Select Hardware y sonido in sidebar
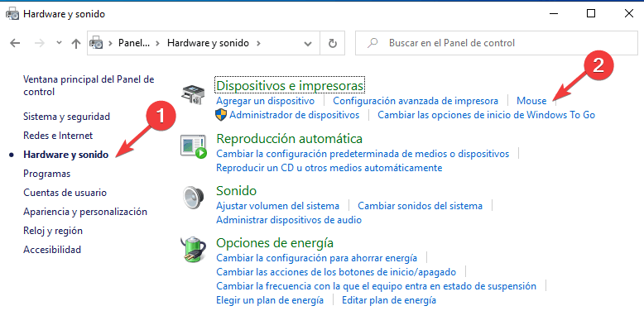Screen dimensions: 644x325 (65, 155)
